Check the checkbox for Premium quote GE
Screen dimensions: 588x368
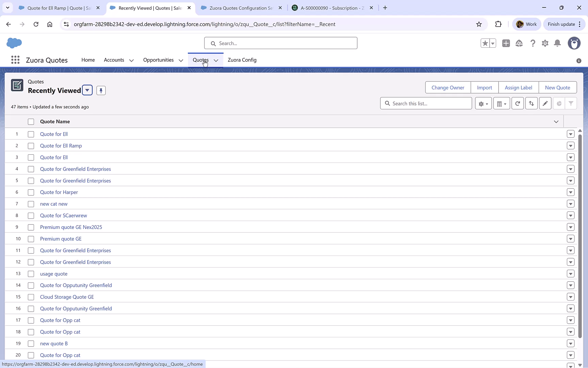[31, 239]
